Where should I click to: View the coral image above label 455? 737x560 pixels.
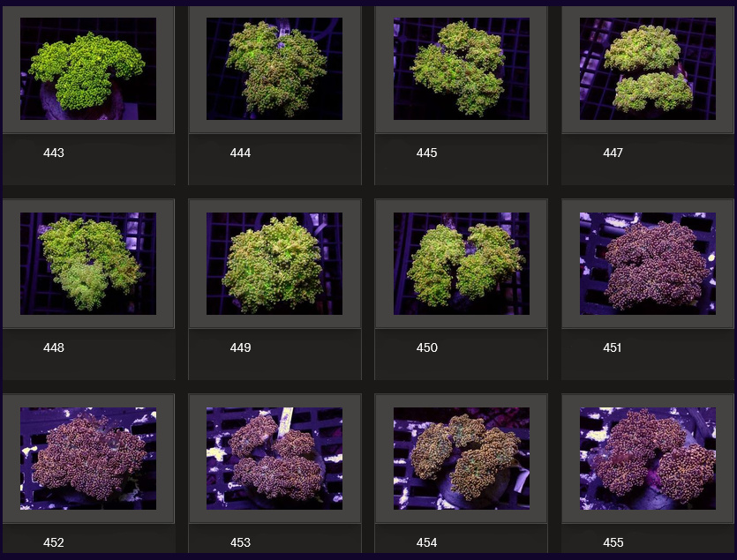[x=648, y=459]
